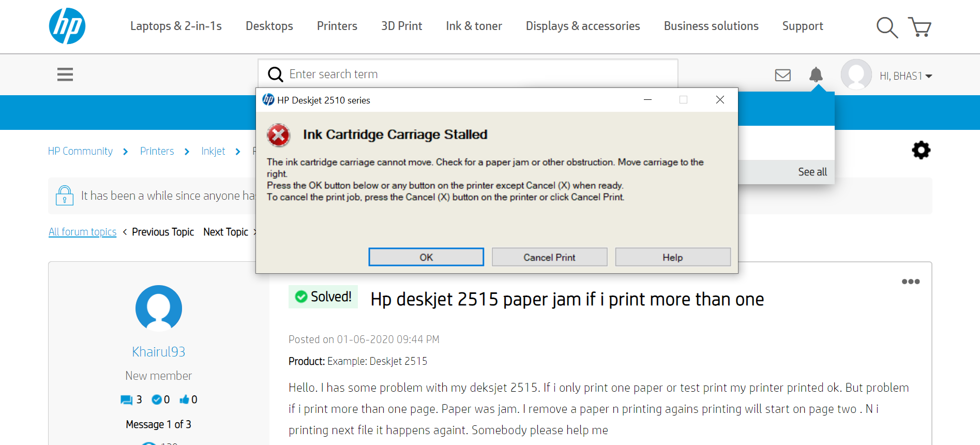Viewport: 980px width, 445px height.
Task: Click See all in notifications panel
Action: 812,172
